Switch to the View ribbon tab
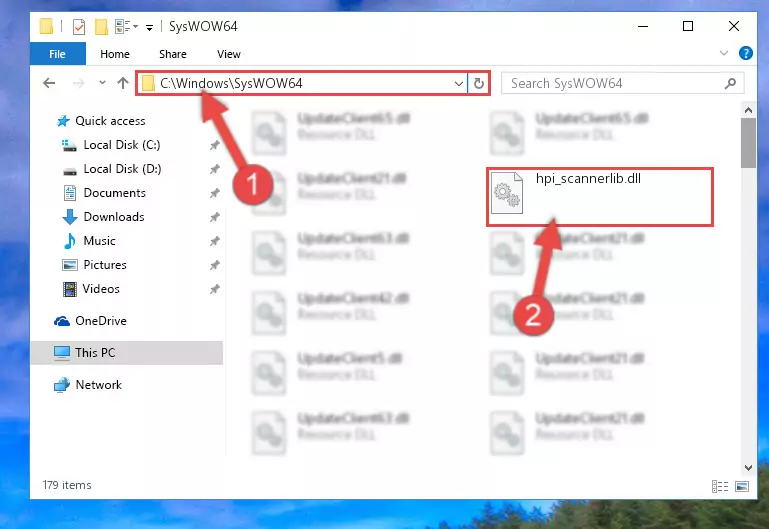 229,54
